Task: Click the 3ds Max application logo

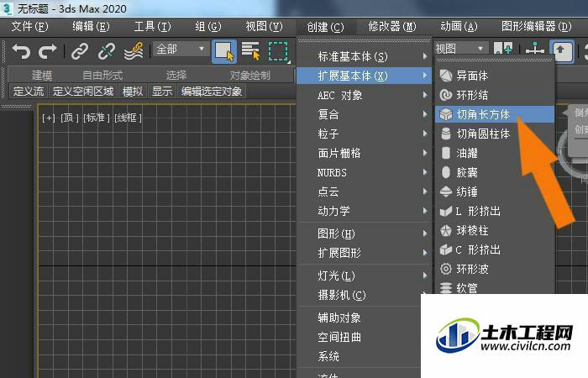Action: [x=7, y=8]
